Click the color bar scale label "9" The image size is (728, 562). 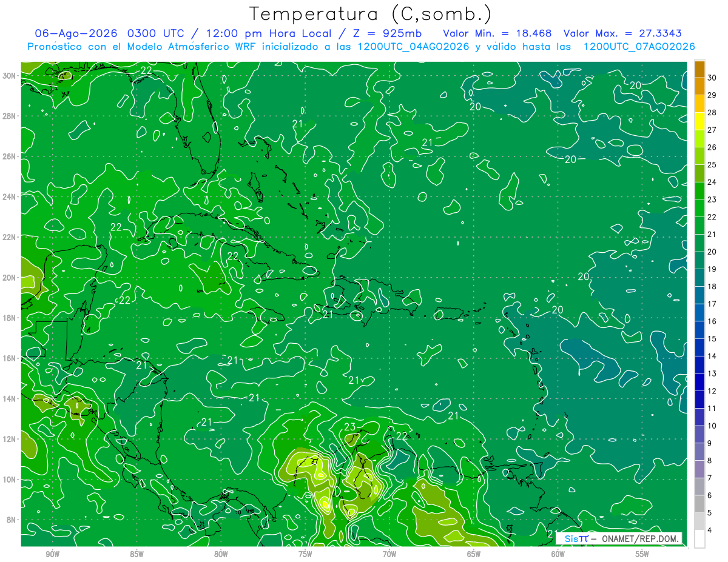711,443
